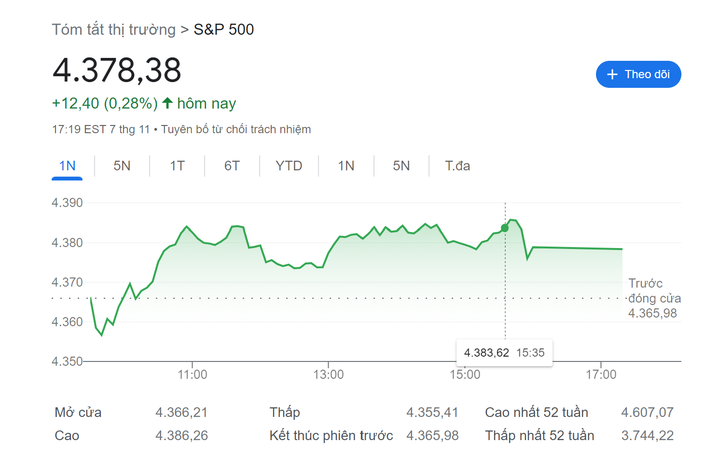The height and width of the screenshot is (457, 720).
Task: Click the green up arrow beside hôm nay
Action: click(x=167, y=103)
